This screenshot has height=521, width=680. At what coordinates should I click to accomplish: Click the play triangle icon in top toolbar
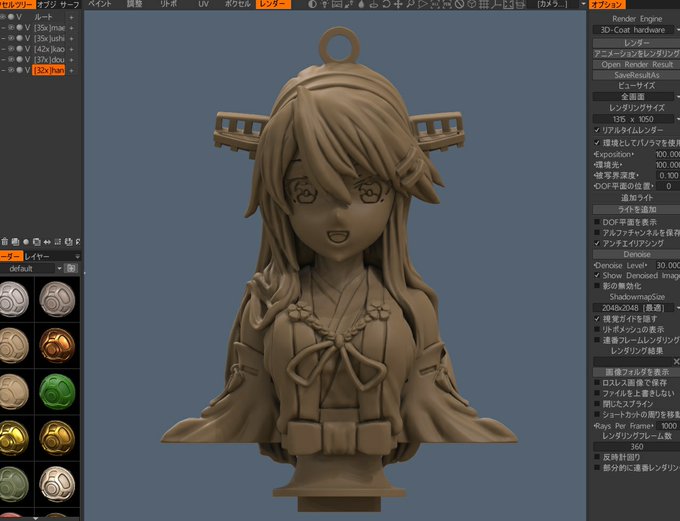click(422, 4)
